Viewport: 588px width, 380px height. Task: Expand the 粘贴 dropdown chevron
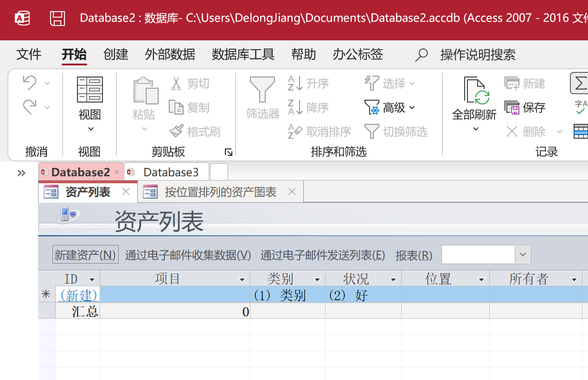click(144, 129)
